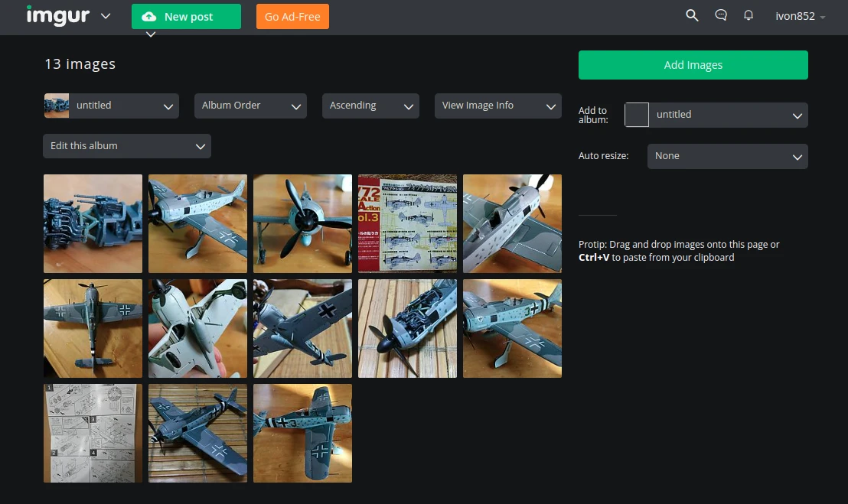This screenshot has height=504, width=848.
Task: Click the album cover icon in untitled filter
Action: 57,106
